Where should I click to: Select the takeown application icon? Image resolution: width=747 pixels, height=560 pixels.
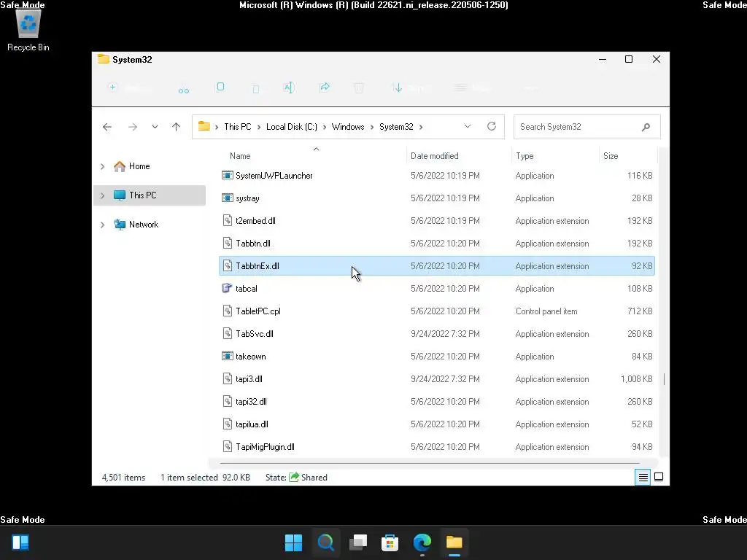[228, 356]
